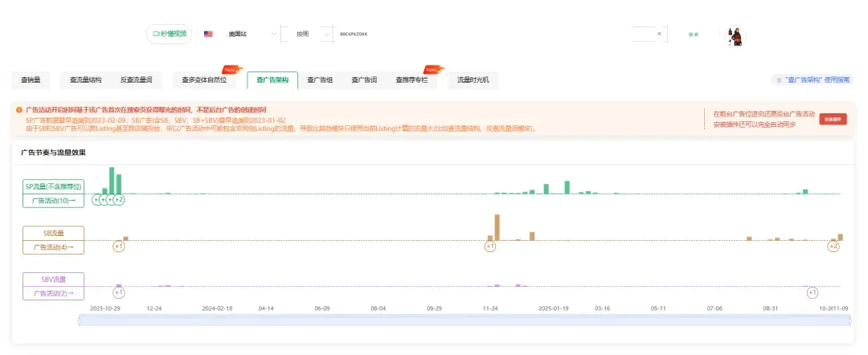The width and height of the screenshot is (868, 355).
Task: Click the 广告节奏与流量效果 section heading
Action: tap(53, 152)
